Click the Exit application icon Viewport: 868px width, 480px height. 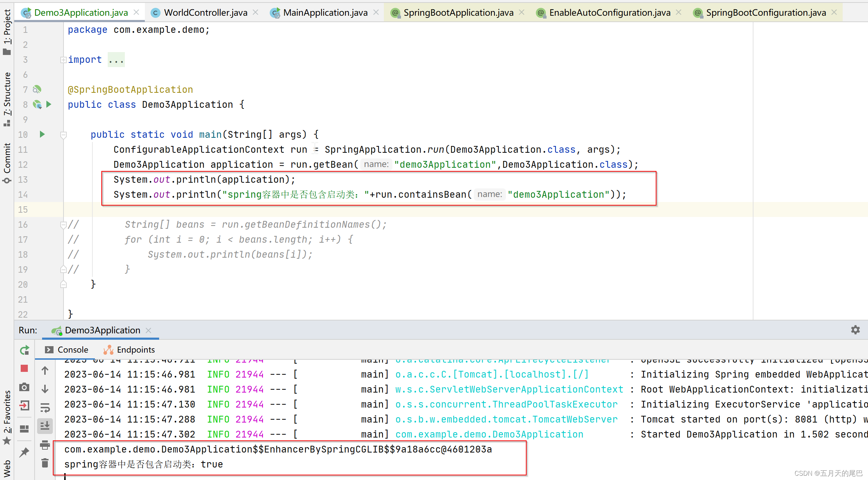tap(24, 405)
